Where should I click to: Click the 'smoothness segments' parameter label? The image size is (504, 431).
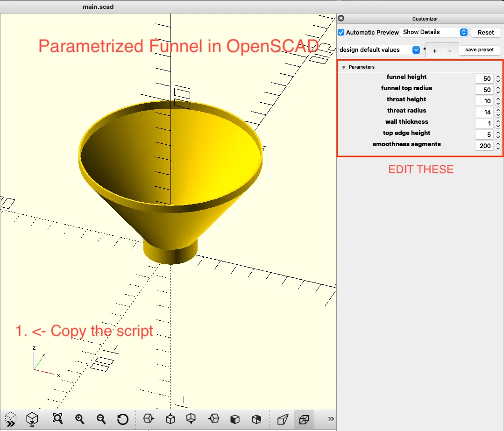click(x=406, y=144)
